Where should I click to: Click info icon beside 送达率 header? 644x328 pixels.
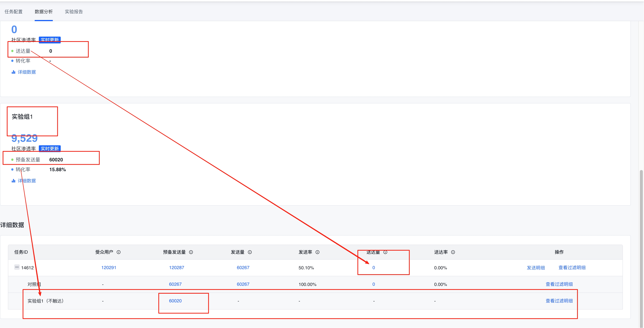coord(453,252)
